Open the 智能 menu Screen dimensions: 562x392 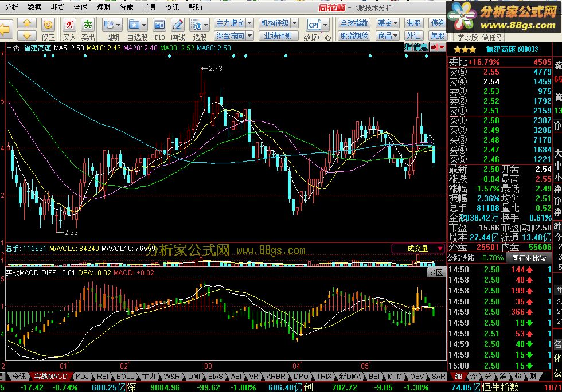coord(126,7)
